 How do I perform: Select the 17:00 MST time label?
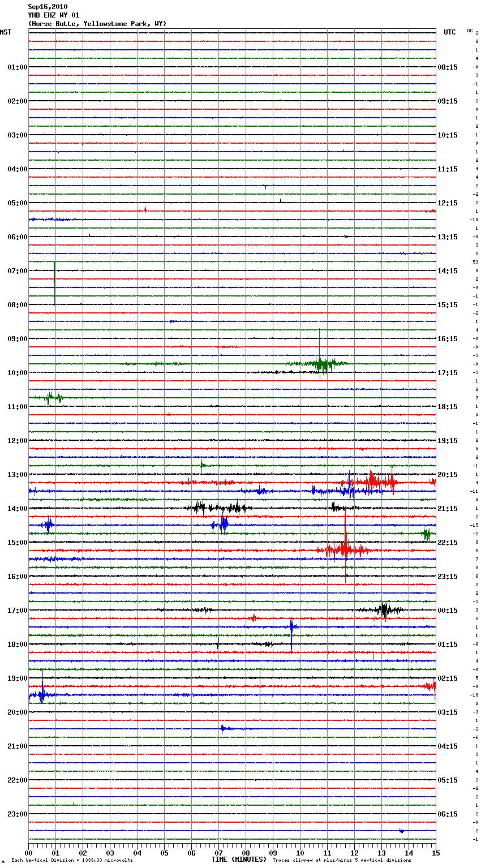(17, 611)
